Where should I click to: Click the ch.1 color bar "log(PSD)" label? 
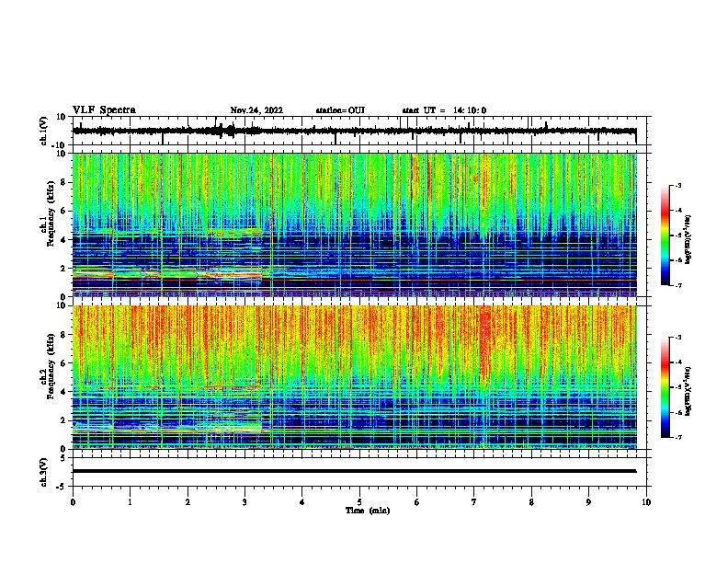(688, 240)
